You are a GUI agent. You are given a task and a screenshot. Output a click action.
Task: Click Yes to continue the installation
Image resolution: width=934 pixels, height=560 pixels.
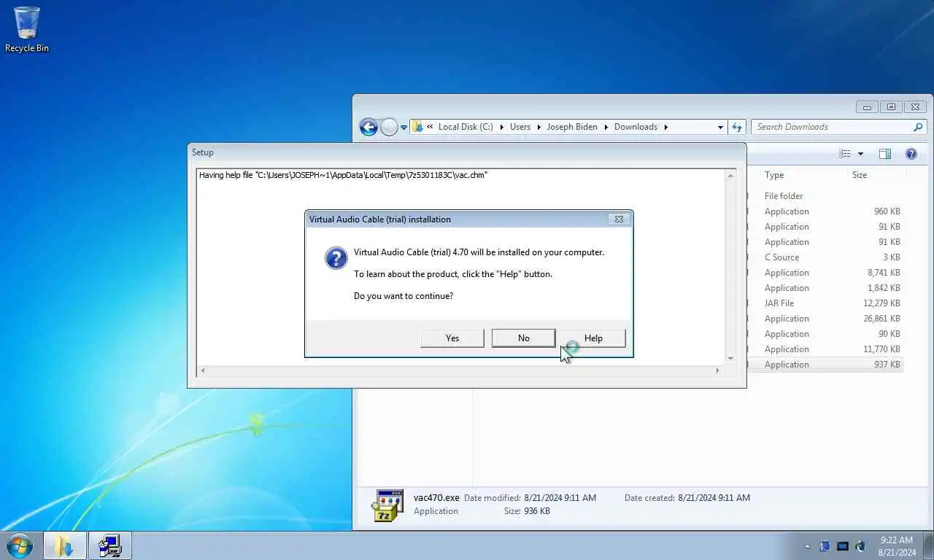coord(452,338)
